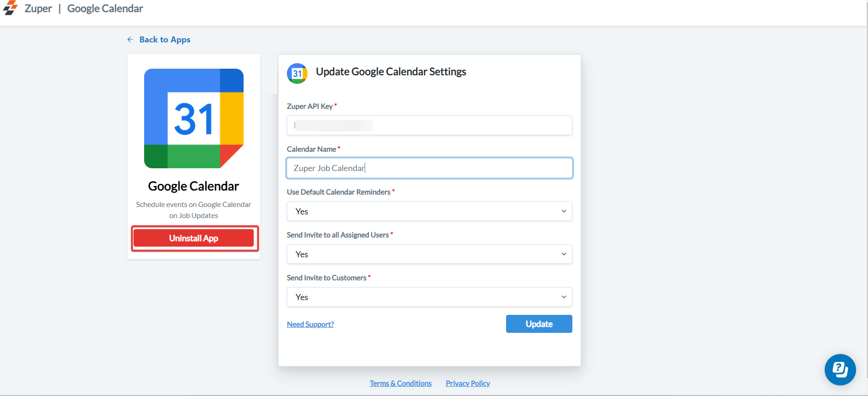Click the Update Google Calendar Settings heading
The height and width of the screenshot is (396, 868).
click(x=391, y=72)
